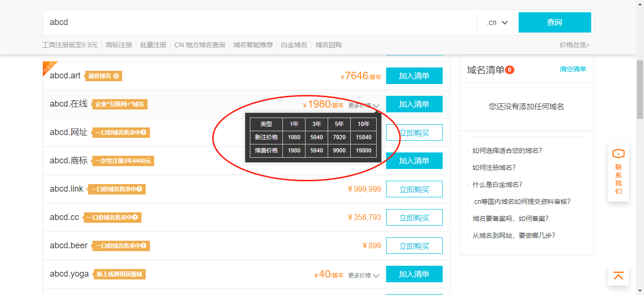This screenshot has height=295, width=644.
Task: Click the scrollbar down arrow
Action: pyautogui.click(x=640, y=291)
